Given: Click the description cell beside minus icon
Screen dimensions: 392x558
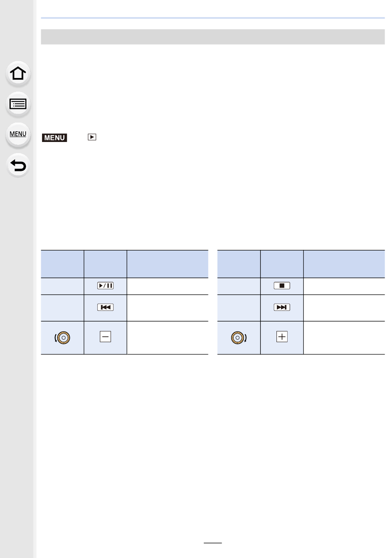Looking at the screenshot, I should click(168, 338).
